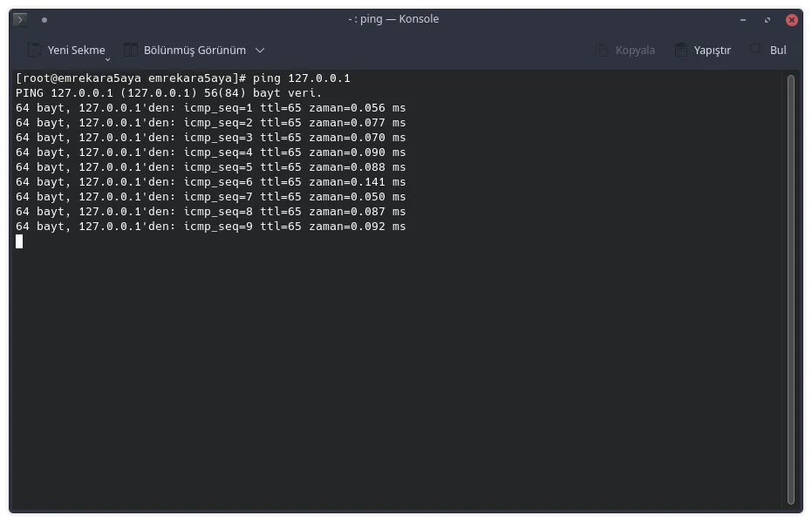Close the Konsole window with red button
The width and height of the screenshot is (812, 522).
click(792, 19)
